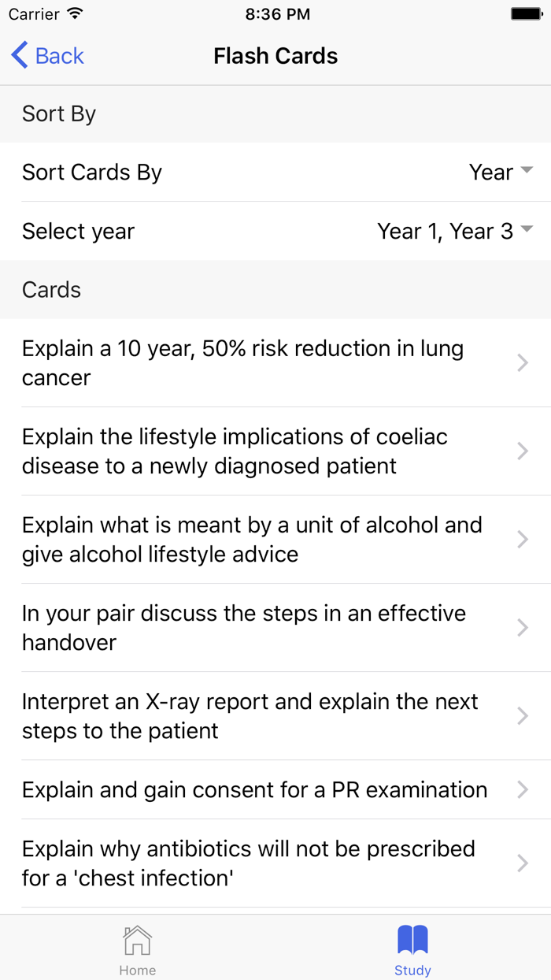This screenshot has width=551, height=980.
Task: Open PR examination card chevron
Action: coord(522,789)
